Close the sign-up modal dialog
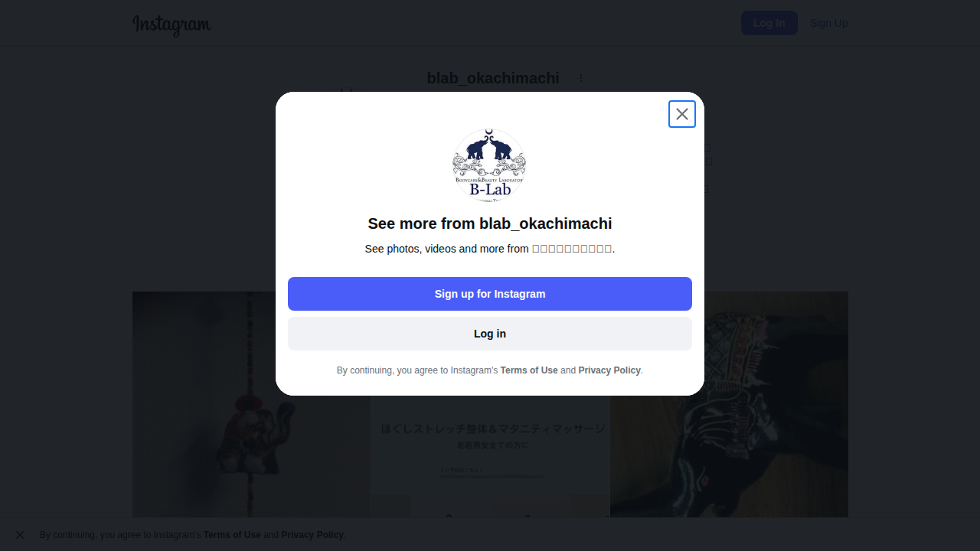Viewport: 980px width, 551px height. coord(681,114)
